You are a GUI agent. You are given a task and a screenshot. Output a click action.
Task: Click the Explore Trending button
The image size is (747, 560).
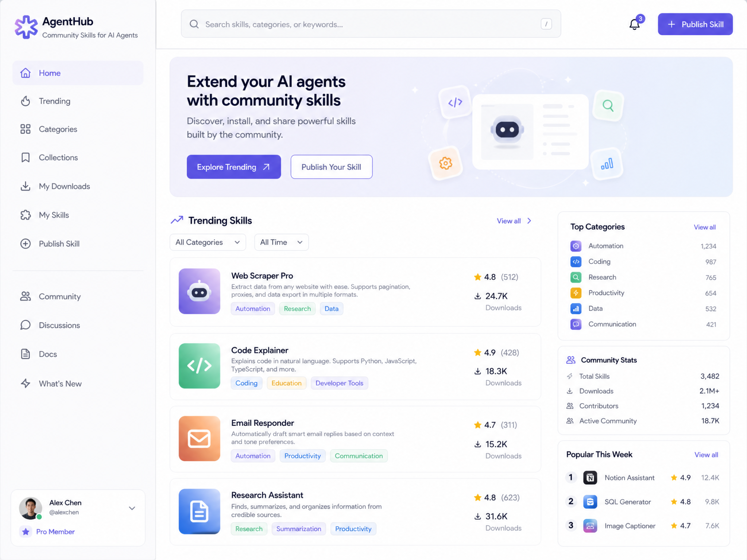click(x=234, y=167)
